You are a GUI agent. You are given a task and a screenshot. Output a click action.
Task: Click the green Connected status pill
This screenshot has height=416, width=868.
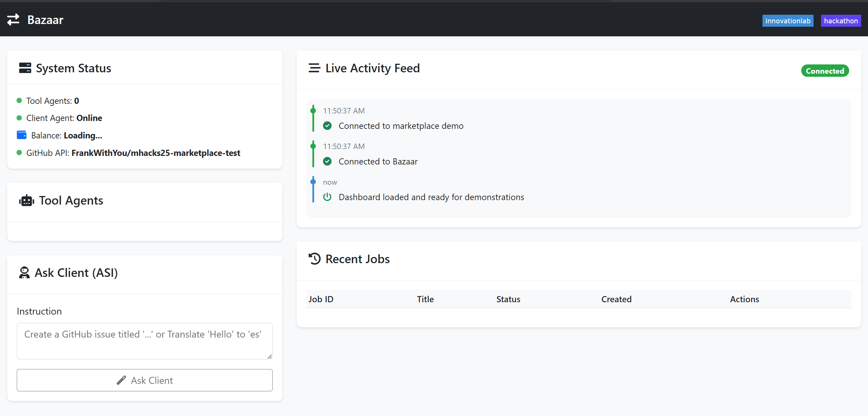point(824,71)
